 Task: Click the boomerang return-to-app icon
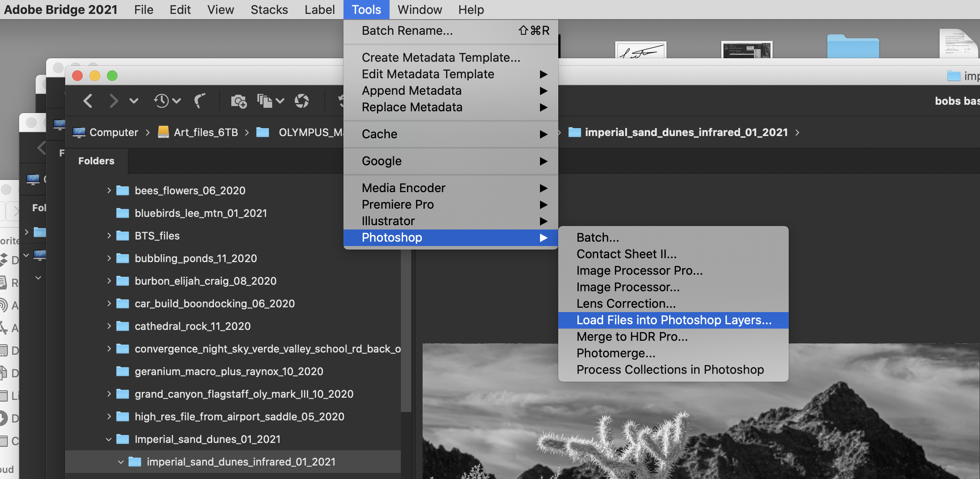tap(200, 101)
